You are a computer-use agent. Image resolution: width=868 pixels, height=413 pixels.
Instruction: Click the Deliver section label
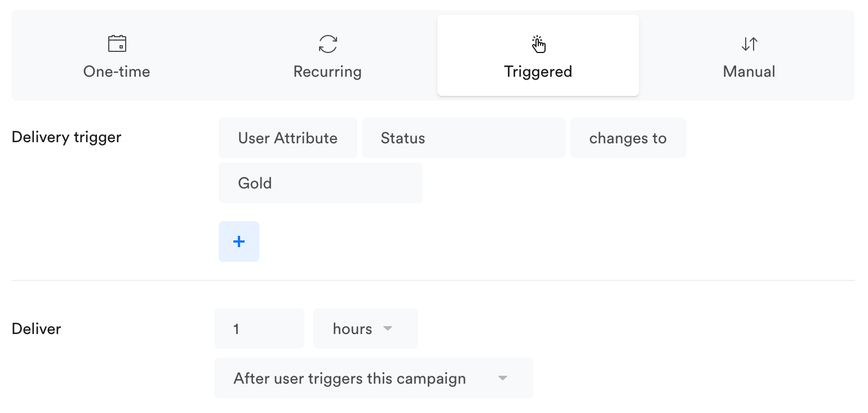coord(36,329)
